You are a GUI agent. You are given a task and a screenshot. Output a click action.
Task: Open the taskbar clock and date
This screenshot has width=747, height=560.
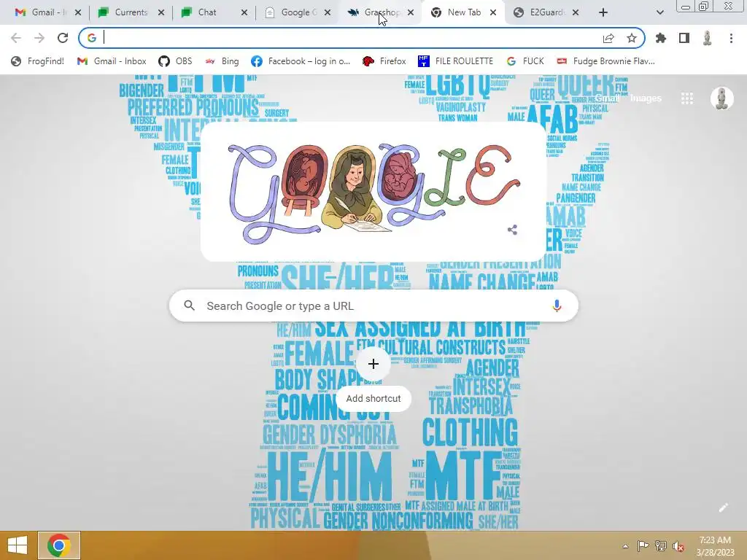[x=715, y=545]
